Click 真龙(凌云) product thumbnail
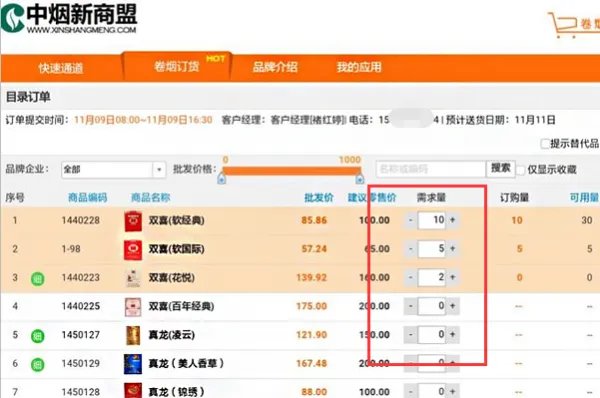Screen dimensions: 600x398 (133, 335)
